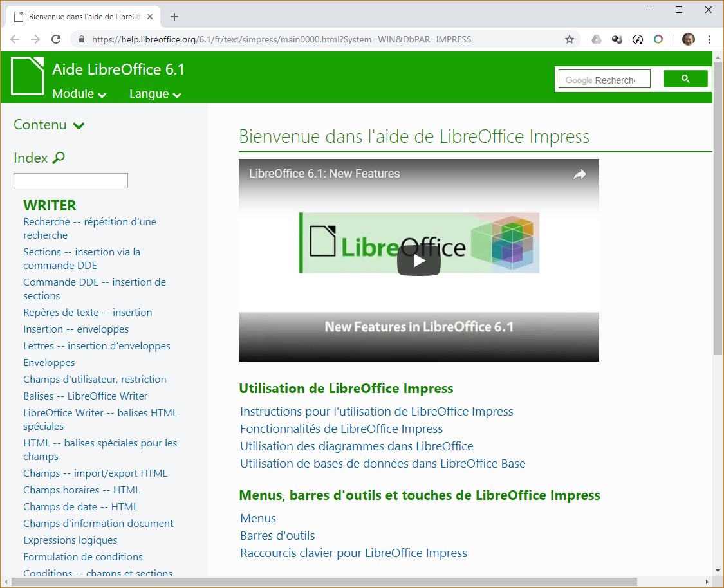Open a new browser tab with plus
Viewport: 724px width, 588px height.
174,17
